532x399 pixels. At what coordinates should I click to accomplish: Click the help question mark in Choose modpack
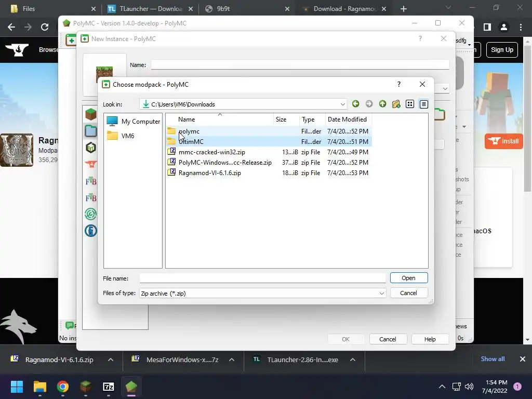399,84
